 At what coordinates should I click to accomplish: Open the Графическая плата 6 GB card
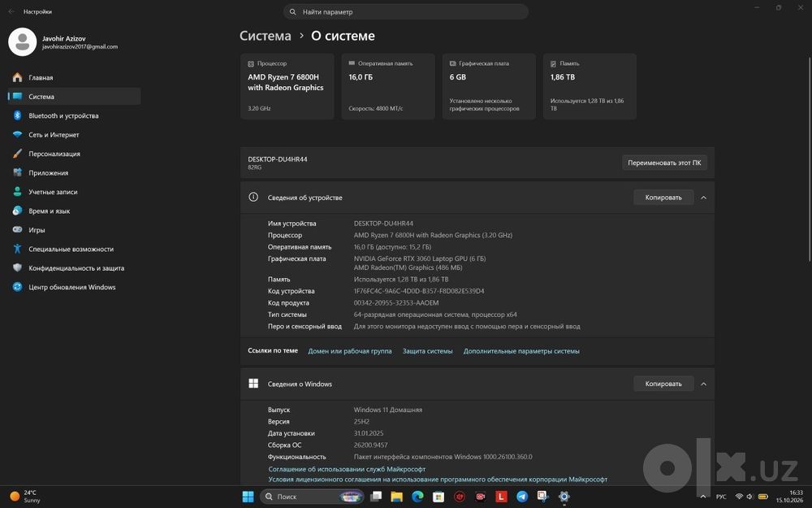tap(489, 86)
